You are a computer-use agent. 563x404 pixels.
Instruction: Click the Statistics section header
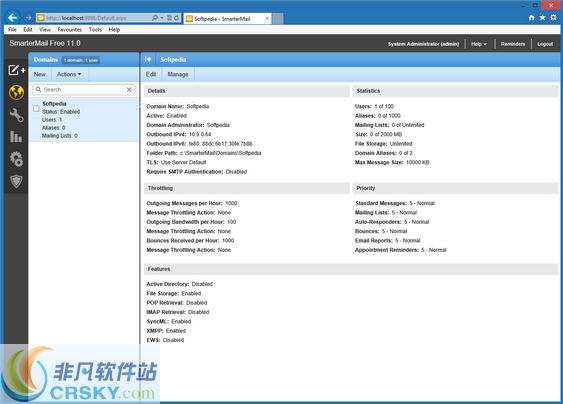pyautogui.click(x=456, y=91)
